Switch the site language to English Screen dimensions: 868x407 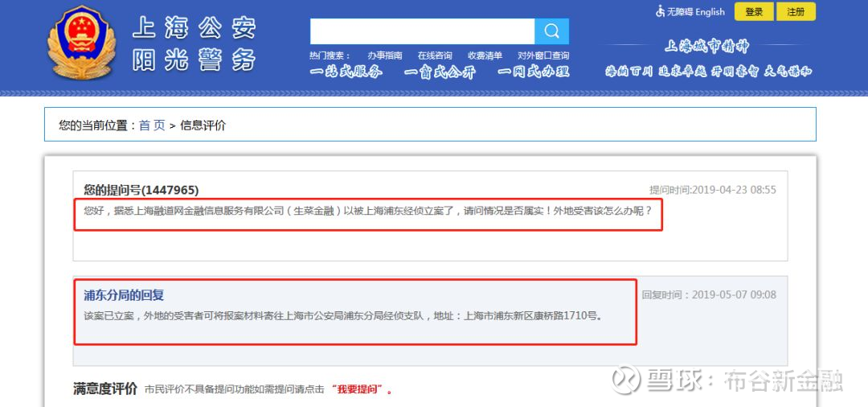[x=710, y=11]
